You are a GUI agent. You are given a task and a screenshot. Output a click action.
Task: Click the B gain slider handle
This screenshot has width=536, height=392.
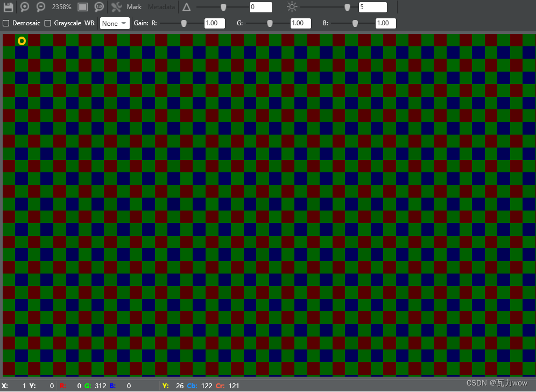point(355,23)
